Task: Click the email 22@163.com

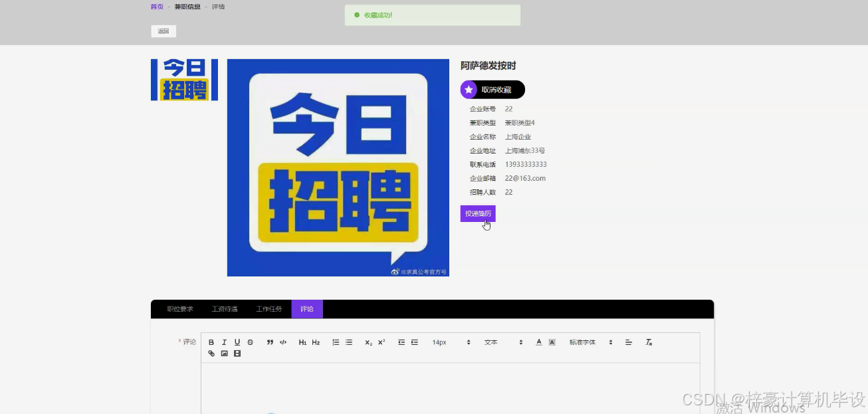Action: (x=525, y=178)
